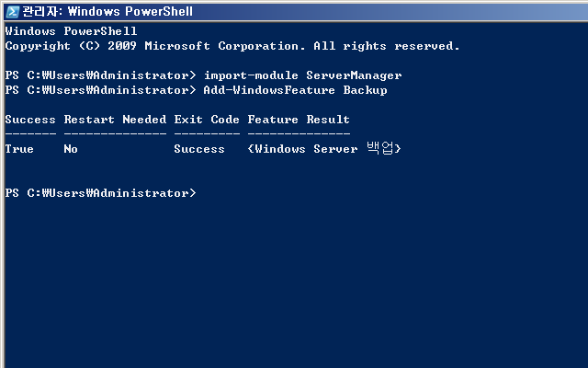
Task: Click the '{Windows Server 백업}' feature result
Action: click(x=324, y=148)
